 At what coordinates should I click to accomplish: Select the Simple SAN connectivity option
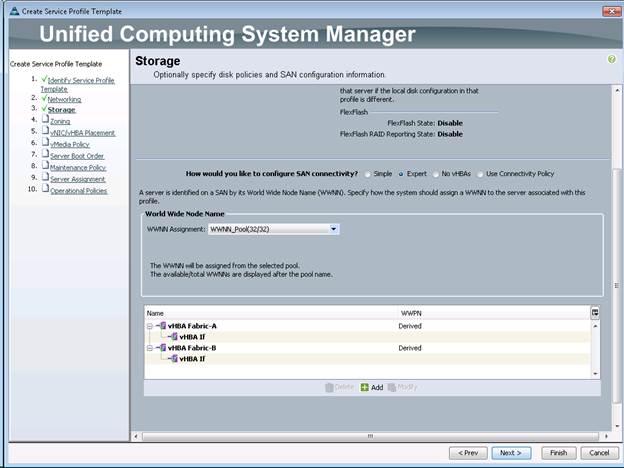click(368, 174)
